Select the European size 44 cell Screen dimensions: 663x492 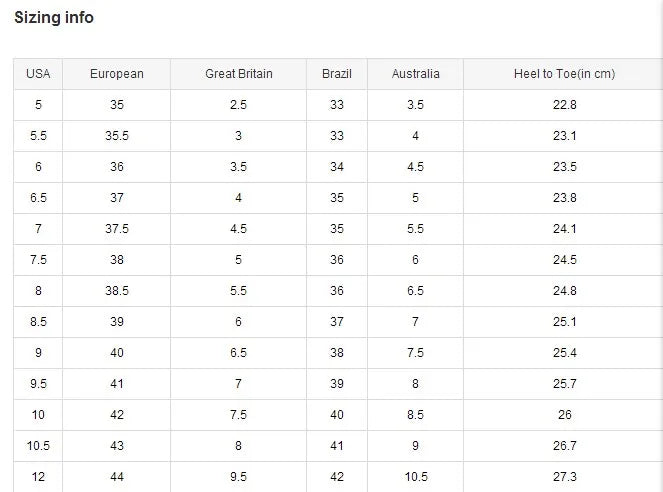[117, 477]
